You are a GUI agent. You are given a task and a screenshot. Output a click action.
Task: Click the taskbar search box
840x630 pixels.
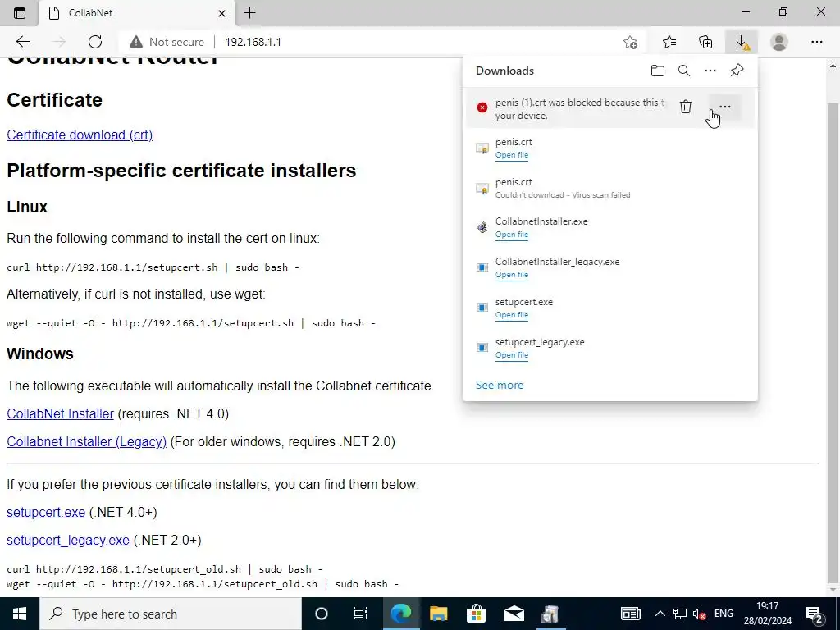pos(171,614)
